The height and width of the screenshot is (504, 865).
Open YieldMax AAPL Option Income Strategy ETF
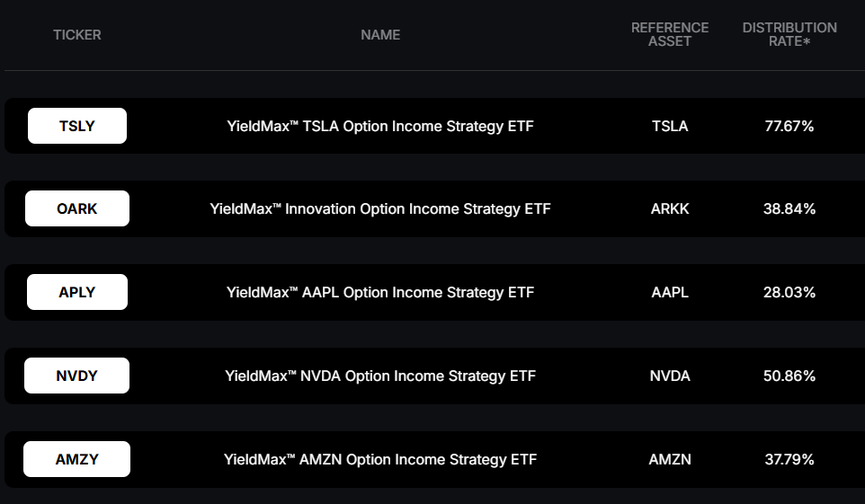[x=380, y=292]
